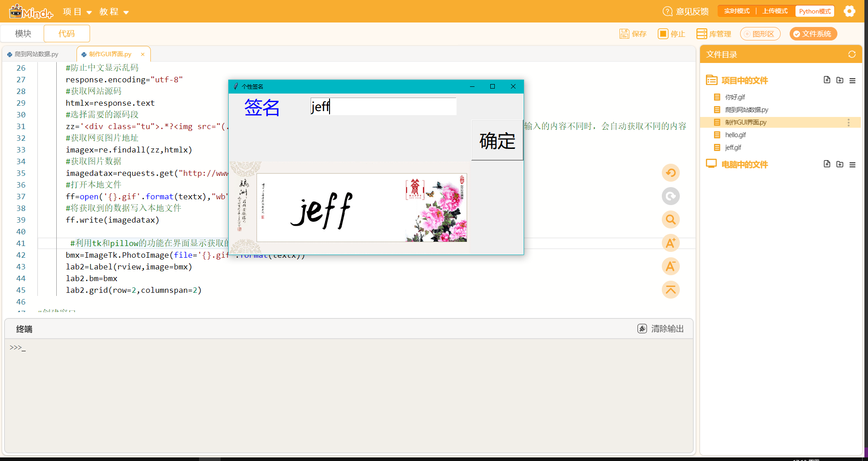Select file 你好.gif
868x461 pixels.
(x=735, y=97)
